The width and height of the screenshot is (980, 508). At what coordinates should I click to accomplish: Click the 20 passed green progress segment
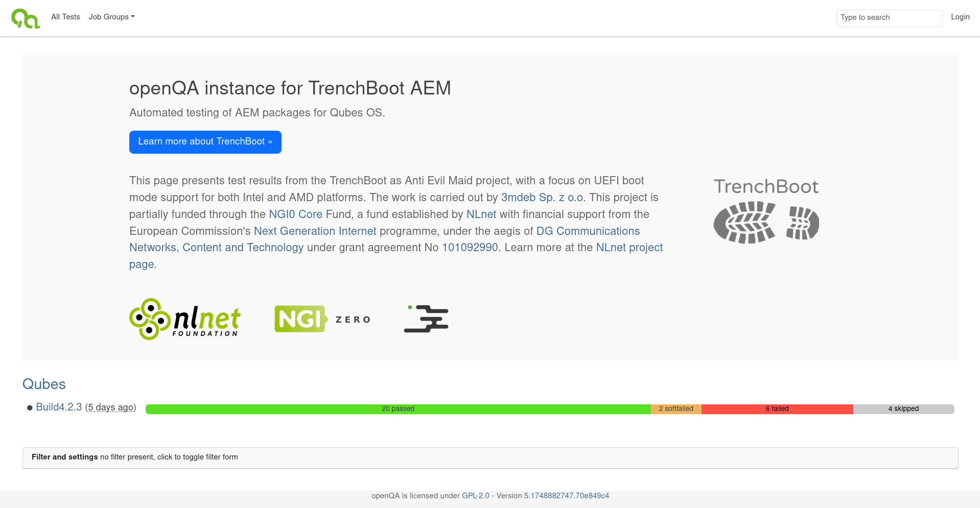coord(399,408)
